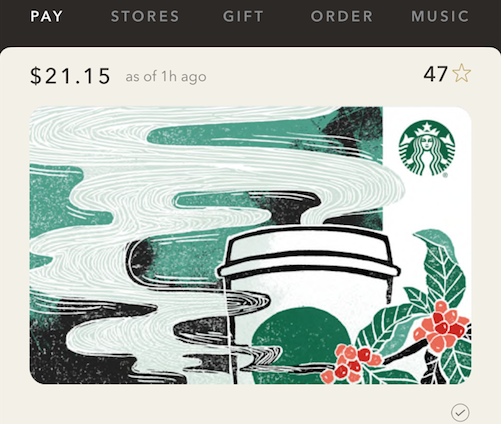Refresh balance via 'as of 1h ago' text
Screen dimensions: 501x424
pyautogui.click(x=166, y=77)
